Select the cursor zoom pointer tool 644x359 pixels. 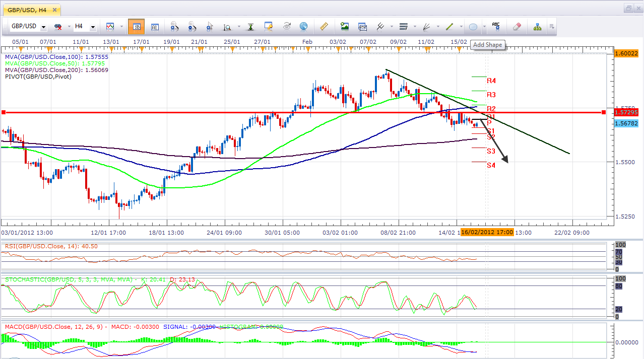click(x=210, y=26)
